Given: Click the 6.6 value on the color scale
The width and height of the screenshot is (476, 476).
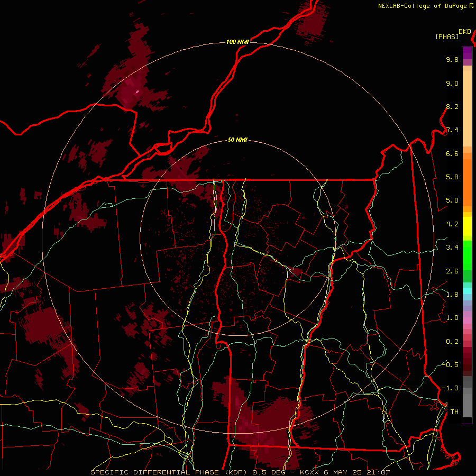Looking at the screenshot, I should (452, 153).
